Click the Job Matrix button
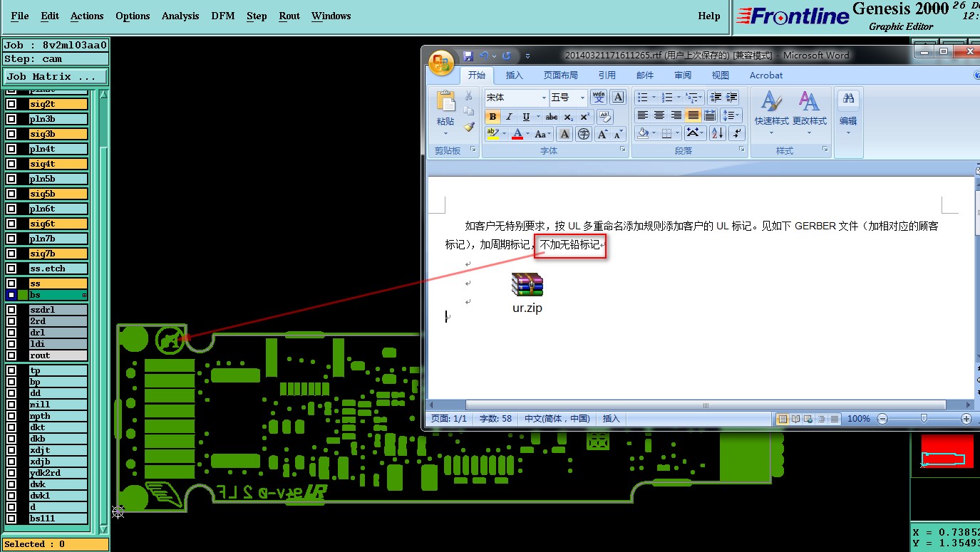Screen dimensions: 980x552 click(56, 76)
